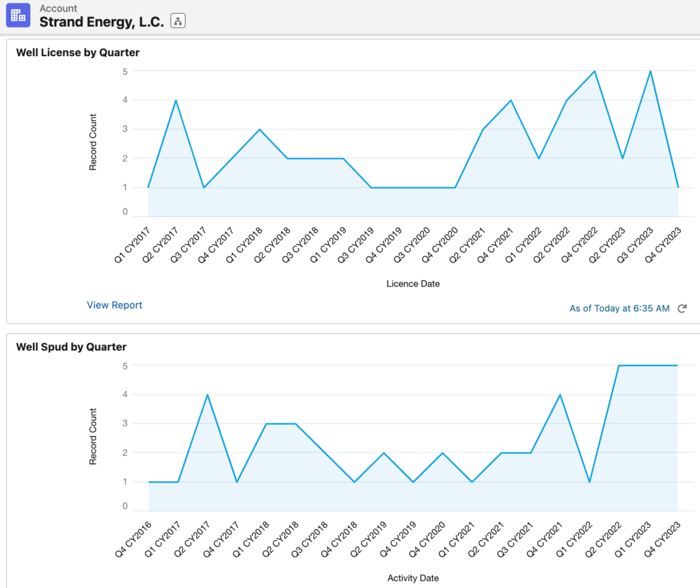Select the Record Count axis label

(92, 142)
